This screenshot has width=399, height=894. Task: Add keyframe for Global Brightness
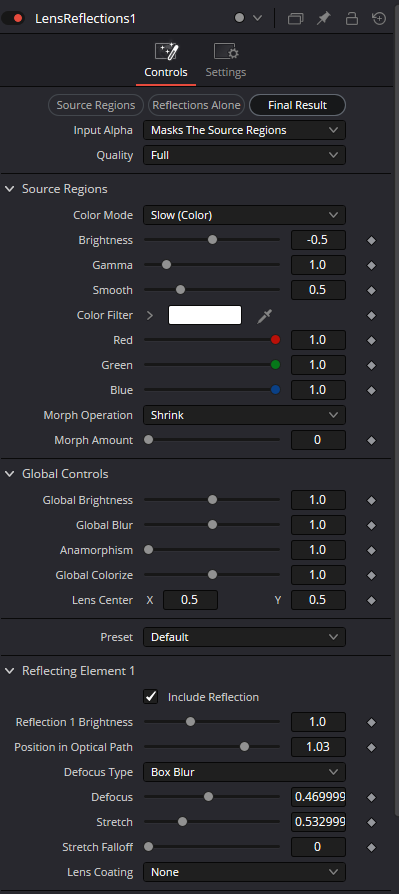[372, 501]
